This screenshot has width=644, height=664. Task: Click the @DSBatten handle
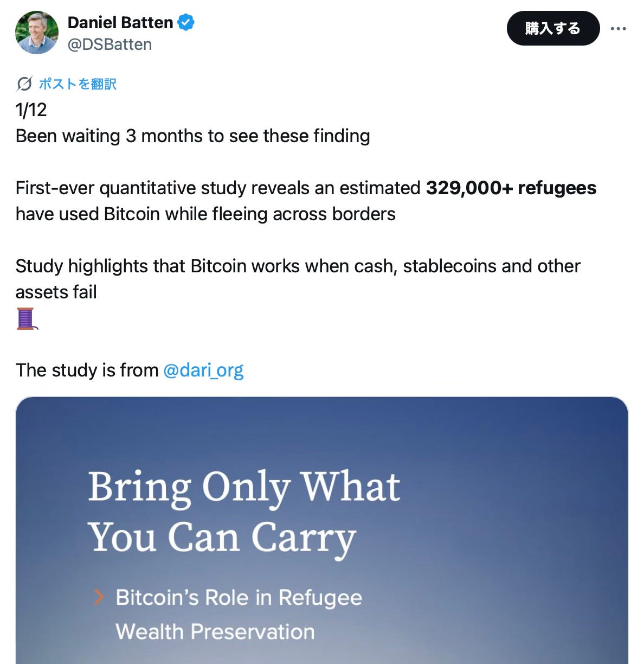coord(109,44)
